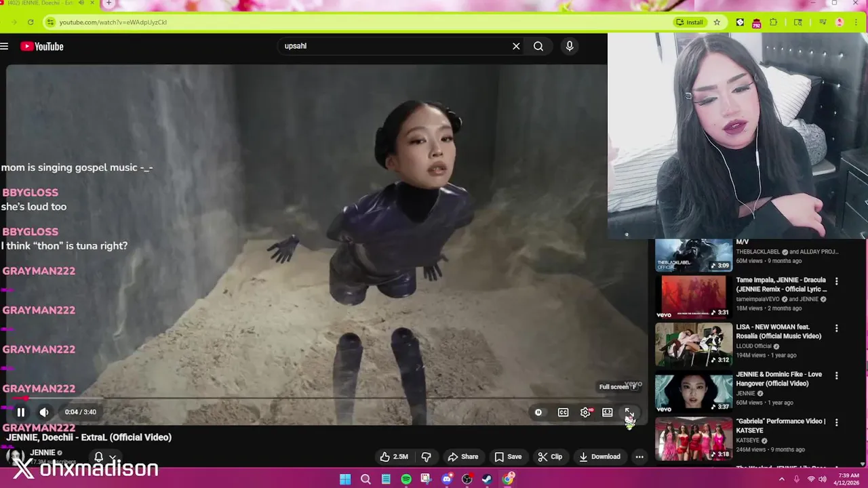Bookmark this page with the star
This screenshot has height=488, width=868.
coord(717,22)
